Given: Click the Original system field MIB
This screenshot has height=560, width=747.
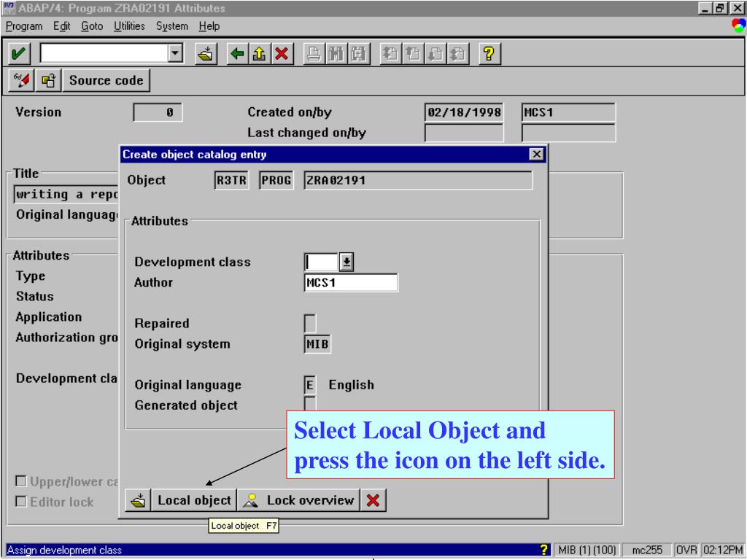Looking at the screenshot, I should point(317,344).
